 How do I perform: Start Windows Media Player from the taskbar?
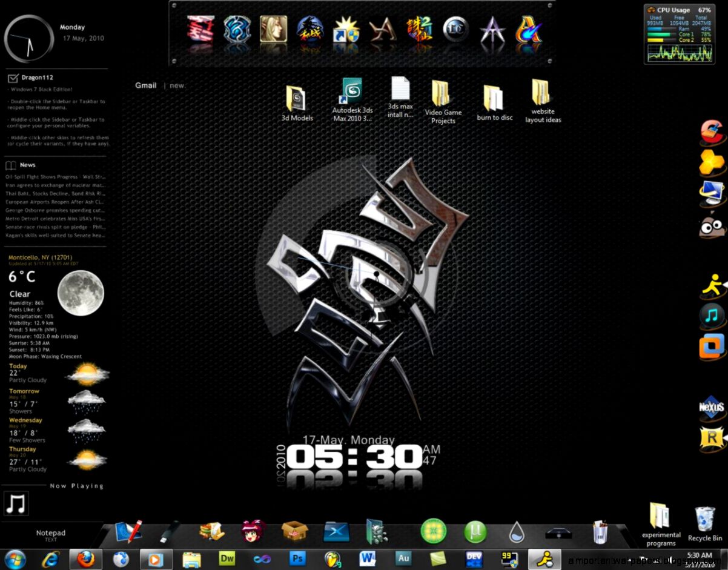click(x=156, y=559)
